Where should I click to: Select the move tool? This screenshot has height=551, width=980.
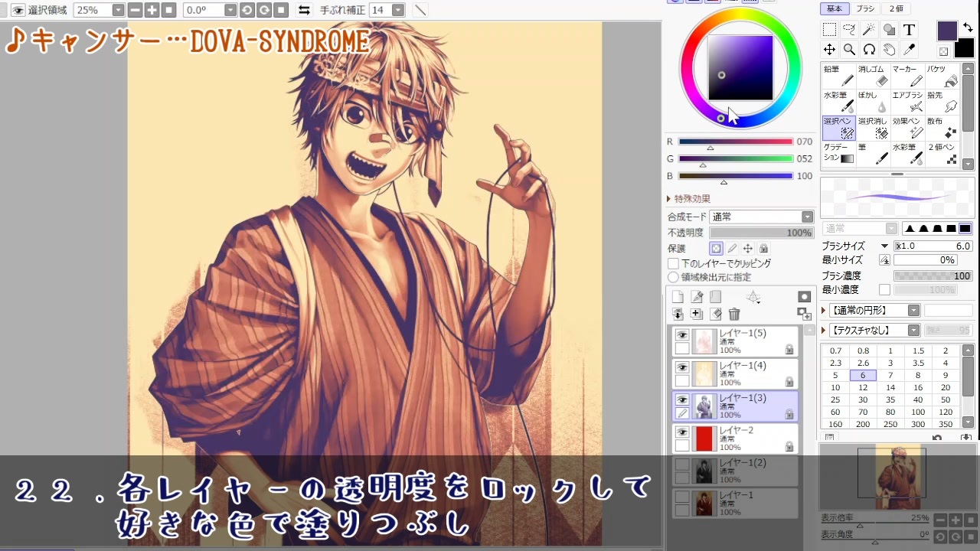(829, 50)
